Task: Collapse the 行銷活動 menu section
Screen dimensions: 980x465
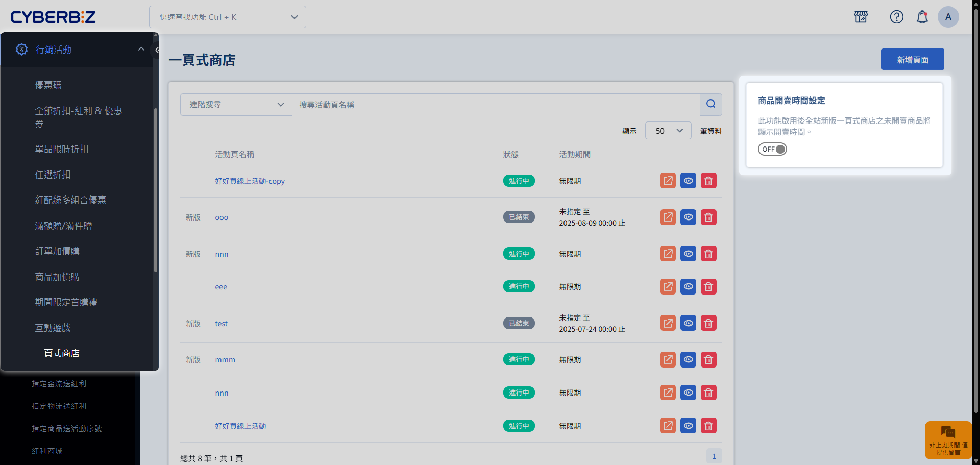Action: point(141,49)
